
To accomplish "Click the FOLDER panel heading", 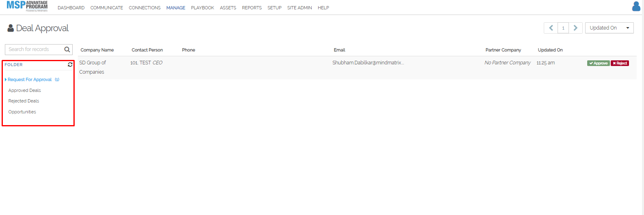I will tap(13, 65).
